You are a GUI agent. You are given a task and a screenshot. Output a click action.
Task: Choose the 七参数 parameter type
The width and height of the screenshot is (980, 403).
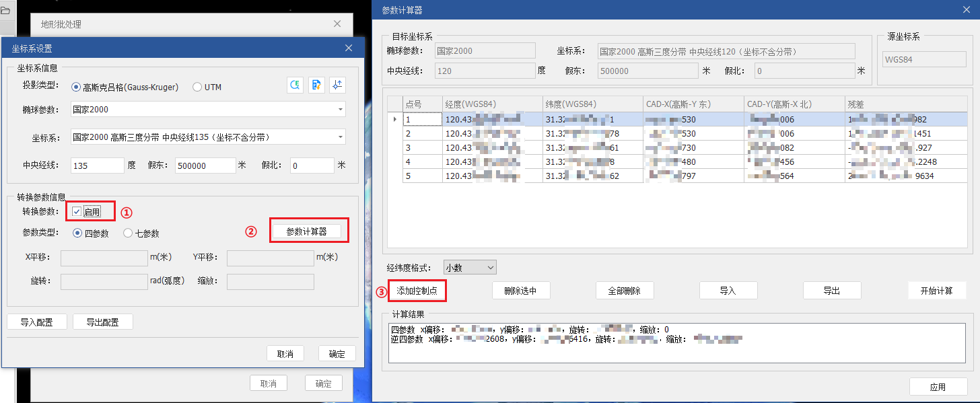point(128,233)
